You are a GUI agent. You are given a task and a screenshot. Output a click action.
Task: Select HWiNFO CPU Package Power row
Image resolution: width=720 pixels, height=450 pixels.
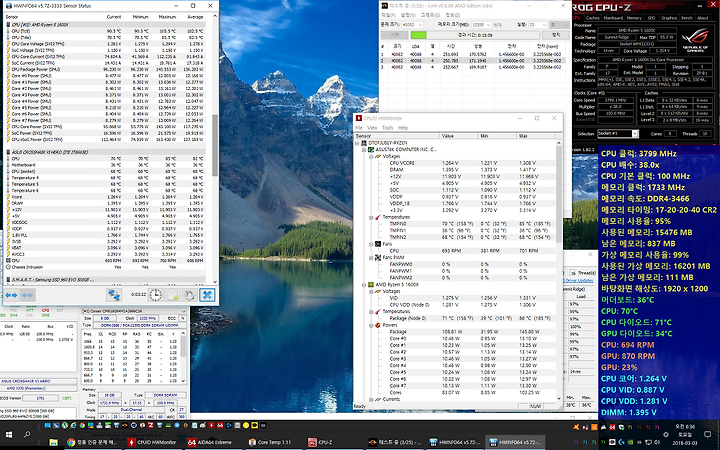click(x=105, y=69)
